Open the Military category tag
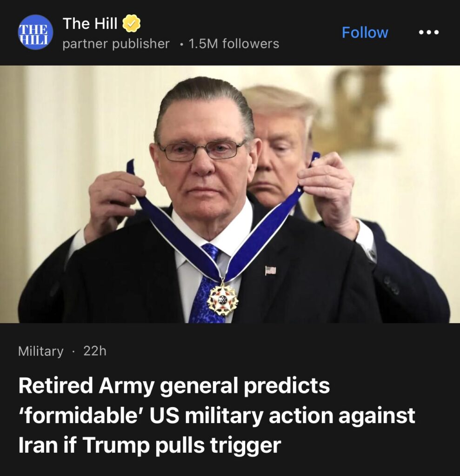This screenshot has width=460, height=476. [x=41, y=351]
